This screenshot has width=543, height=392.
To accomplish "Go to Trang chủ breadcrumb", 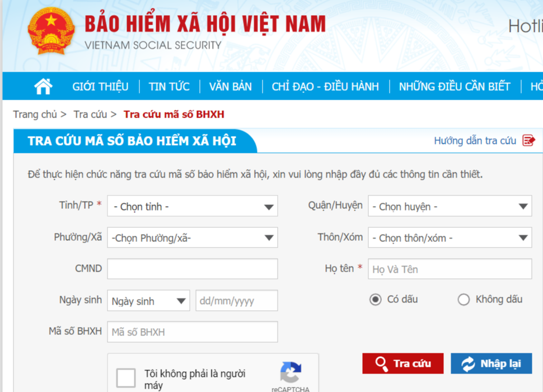I will pos(35,114).
